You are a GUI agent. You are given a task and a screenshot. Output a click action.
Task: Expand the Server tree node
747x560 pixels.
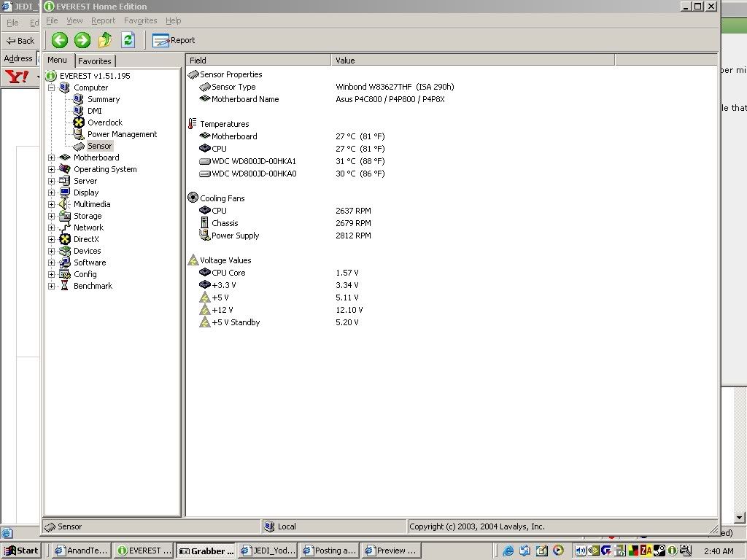(x=52, y=181)
